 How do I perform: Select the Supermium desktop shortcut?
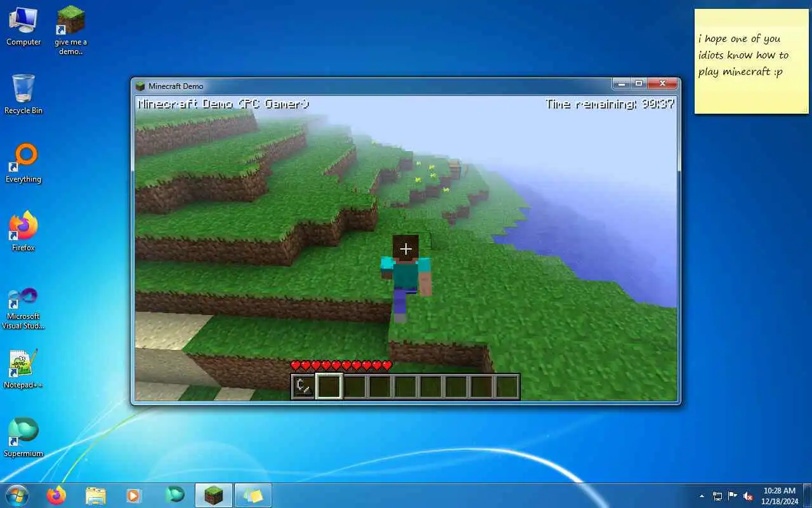coord(23,438)
